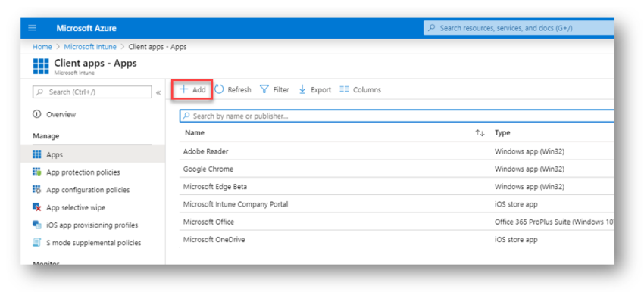
Task: Click the plus icon to add an app
Action: coord(184,89)
